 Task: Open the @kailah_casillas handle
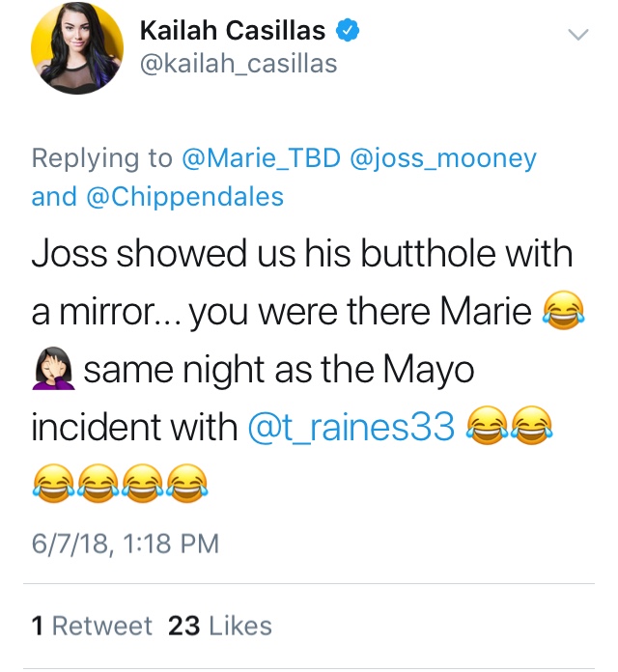239,65
